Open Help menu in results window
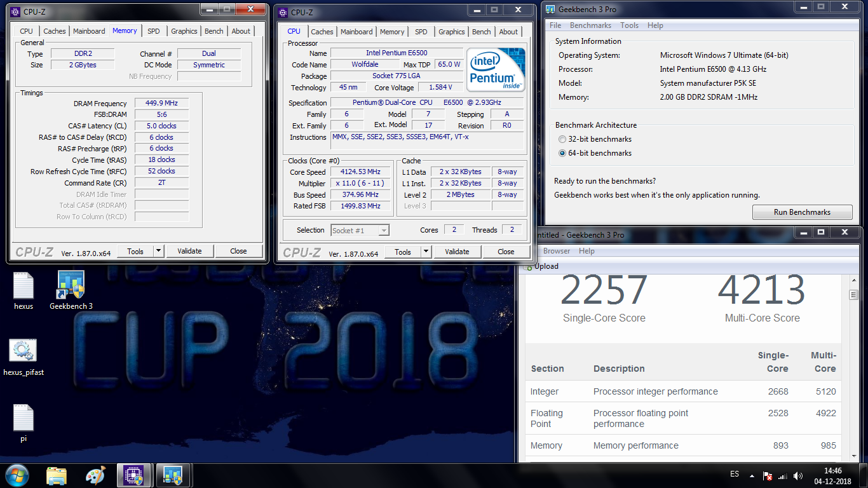The height and width of the screenshot is (488, 868). pos(587,251)
